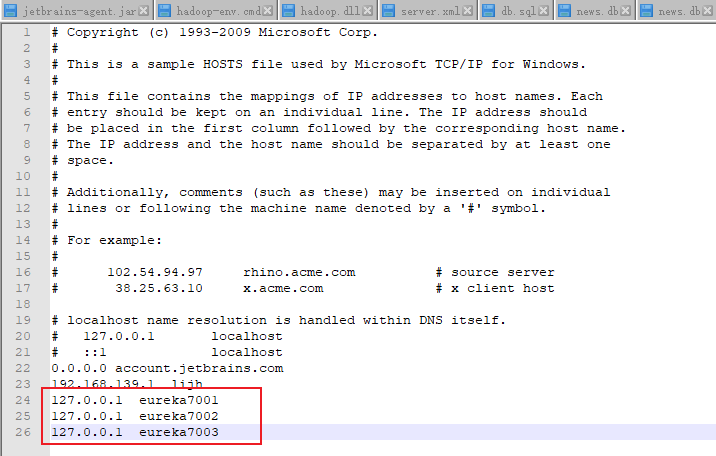Click line number 18 in the margin

click(23, 304)
